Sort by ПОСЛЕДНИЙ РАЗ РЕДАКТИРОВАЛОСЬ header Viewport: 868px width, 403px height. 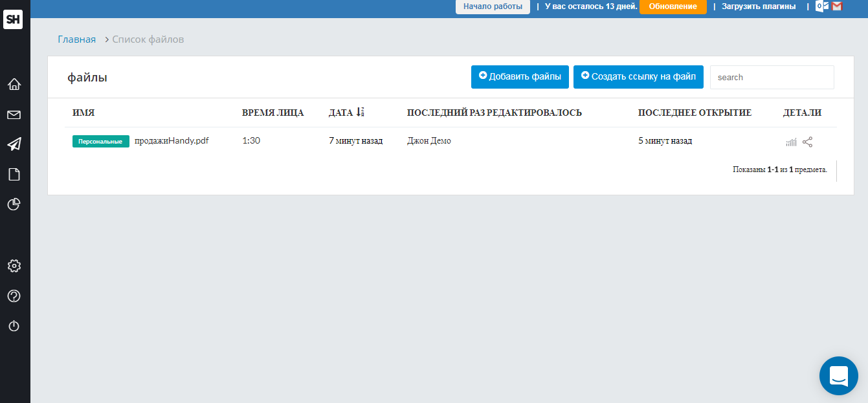[495, 113]
